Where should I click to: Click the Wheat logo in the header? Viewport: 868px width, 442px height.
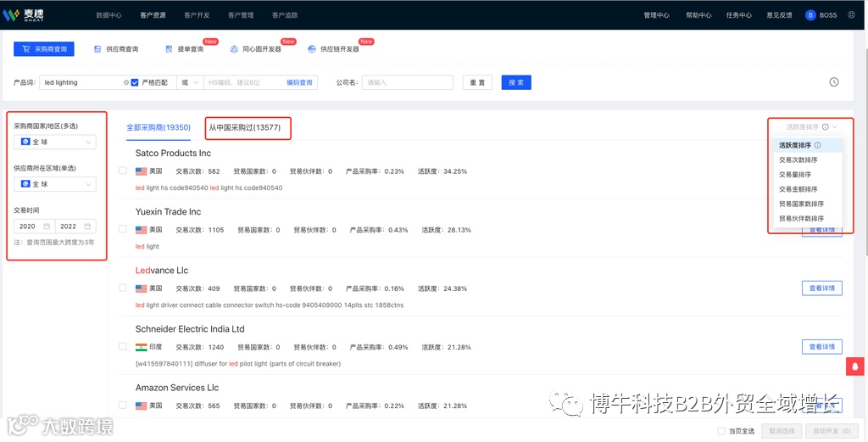24,15
